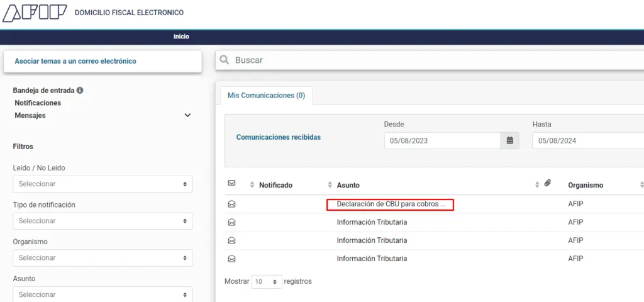Go to Inicio in the navigation bar

click(x=181, y=36)
